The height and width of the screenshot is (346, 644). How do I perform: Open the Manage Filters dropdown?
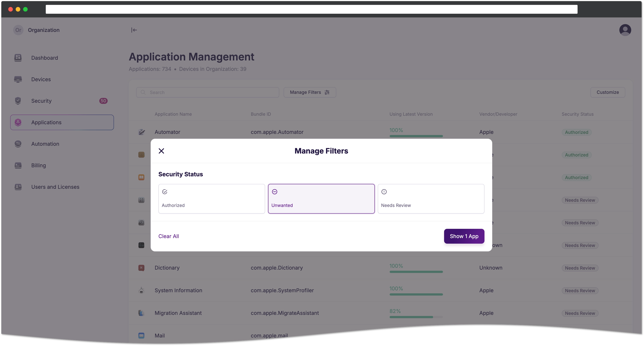coord(309,92)
